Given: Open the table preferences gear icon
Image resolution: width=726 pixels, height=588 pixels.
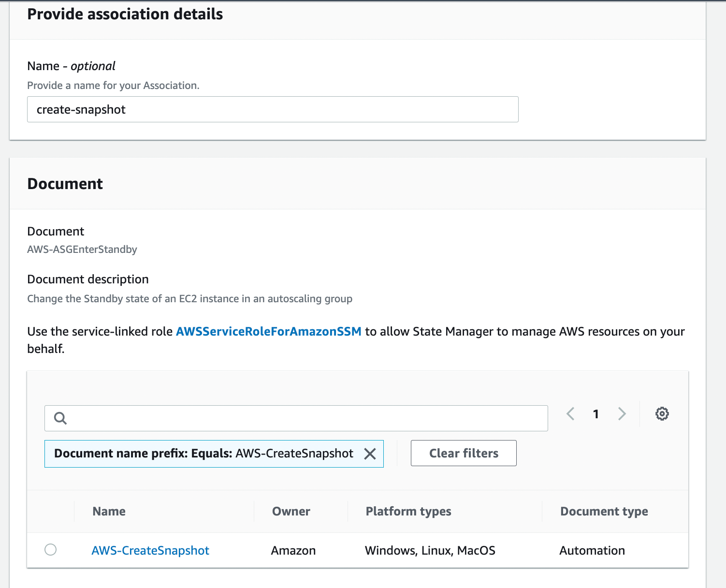Looking at the screenshot, I should click(662, 414).
